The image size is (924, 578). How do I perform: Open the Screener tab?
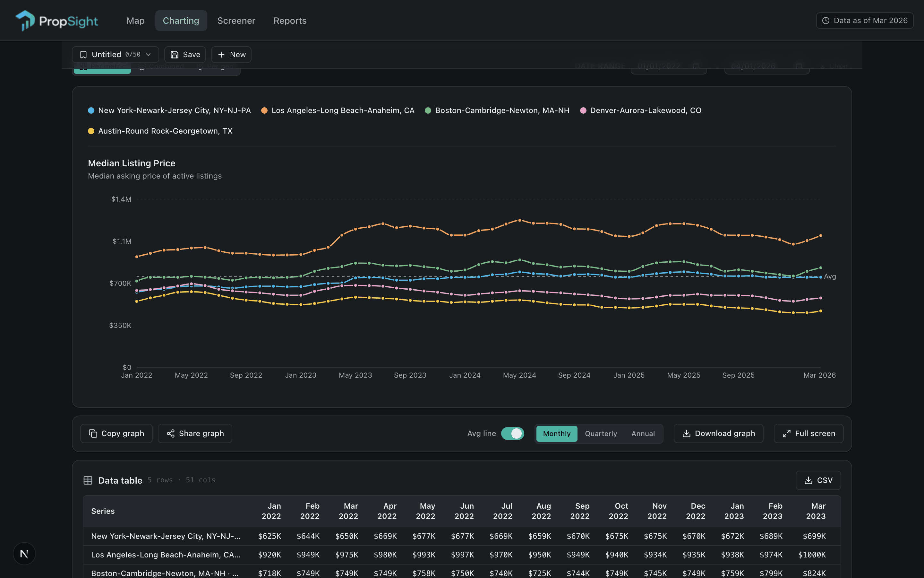pos(236,21)
